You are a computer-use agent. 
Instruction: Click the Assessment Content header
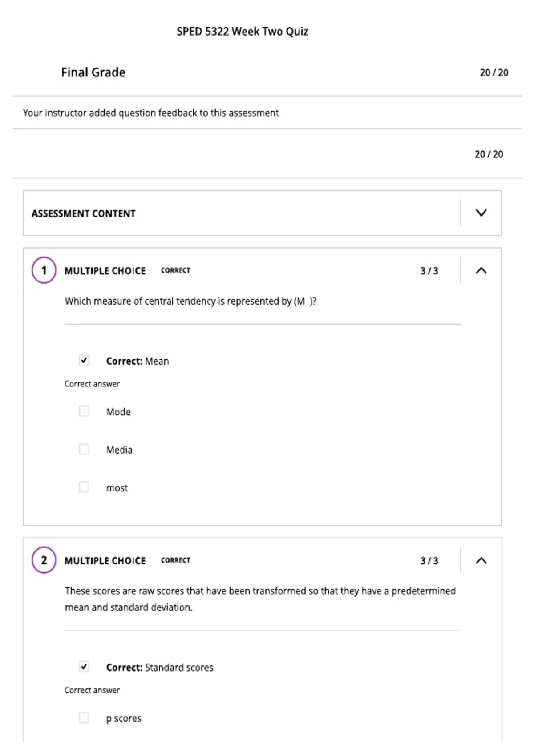pos(83,213)
